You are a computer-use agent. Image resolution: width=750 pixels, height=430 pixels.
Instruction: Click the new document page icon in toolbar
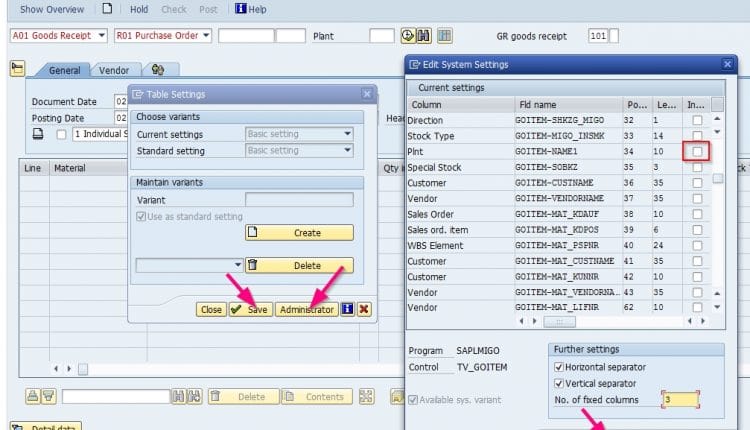tap(107, 9)
